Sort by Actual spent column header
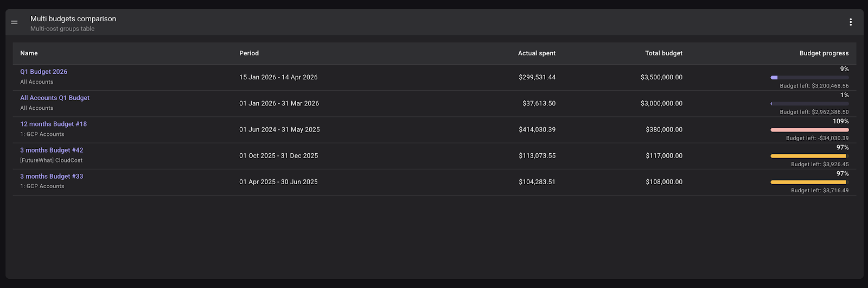This screenshot has height=288, width=868. [x=537, y=53]
